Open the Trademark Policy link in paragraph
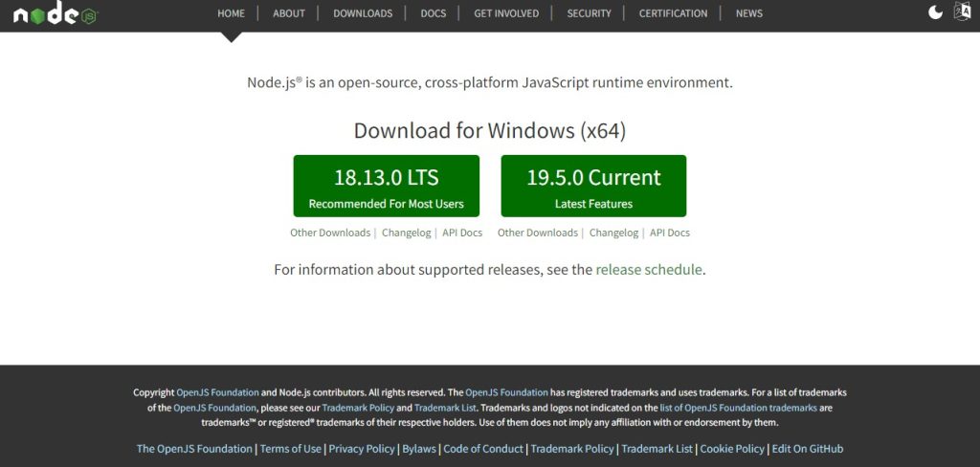The width and height of the screenshot is (980, 467). (x=358, y=408)
